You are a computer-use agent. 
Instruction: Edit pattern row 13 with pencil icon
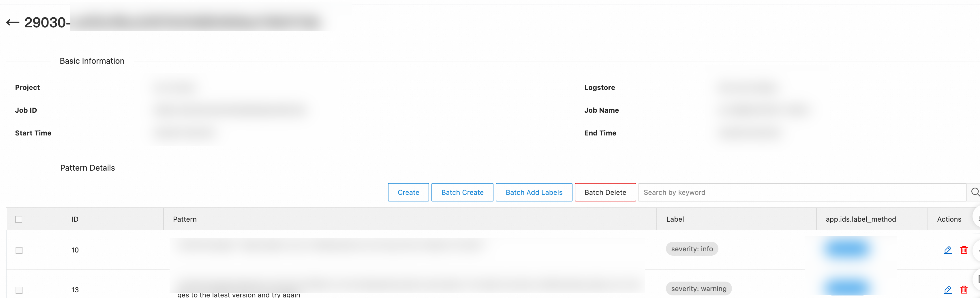click(948, 290)
